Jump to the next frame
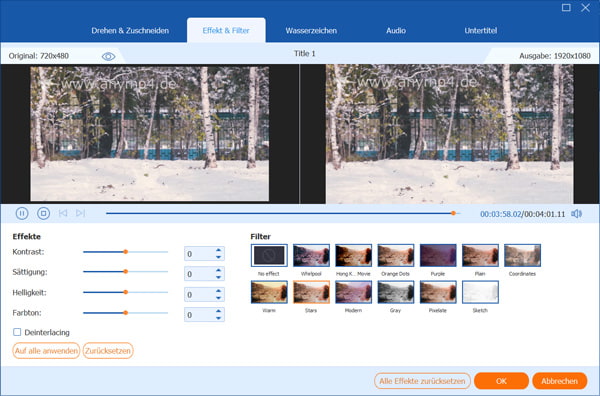 point(80,213)
